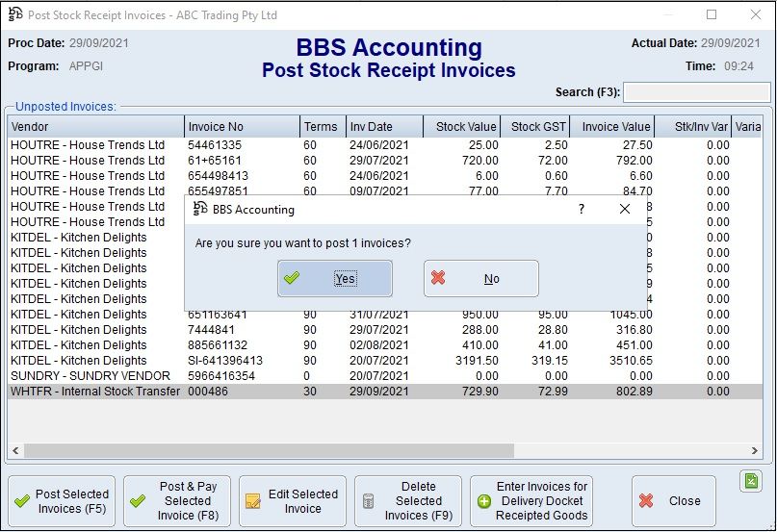Click Delete Selected Invoices (F9)
Image resolution: width=777 pixels, height=532 pixels.
[407, 501]
